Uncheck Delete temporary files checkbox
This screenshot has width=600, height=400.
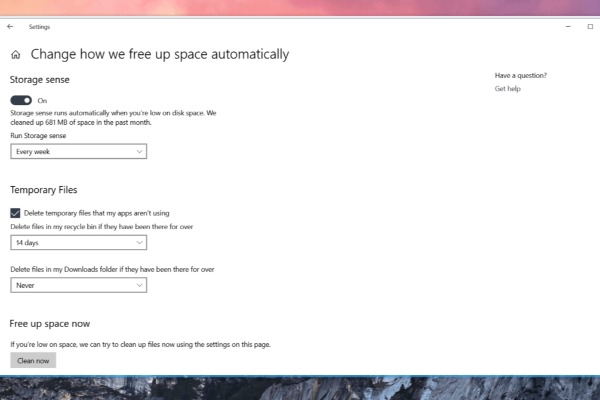click(15, 213)
